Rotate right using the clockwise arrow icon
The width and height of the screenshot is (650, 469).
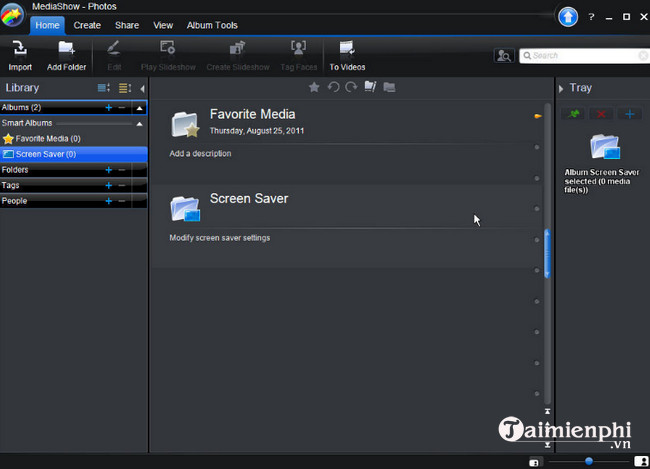pos(351,88)
